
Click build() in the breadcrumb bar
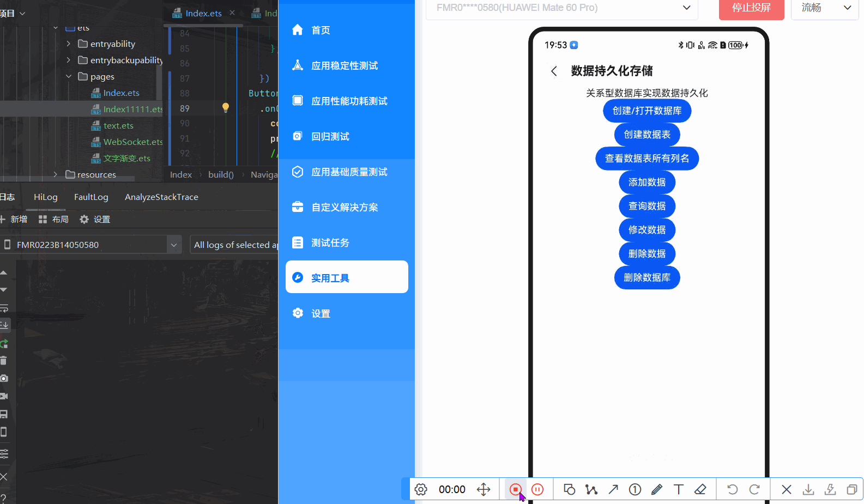[x=221, y=175]
